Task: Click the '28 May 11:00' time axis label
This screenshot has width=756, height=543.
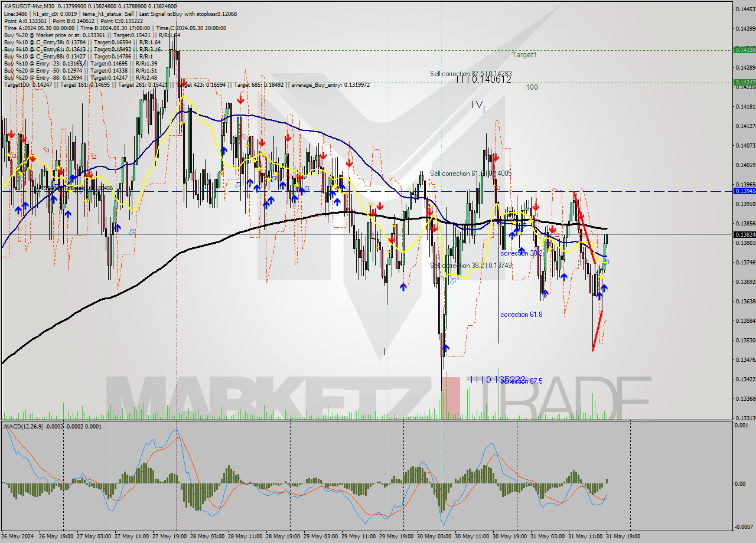Action: pyautogui.click(x=245, y=537)
